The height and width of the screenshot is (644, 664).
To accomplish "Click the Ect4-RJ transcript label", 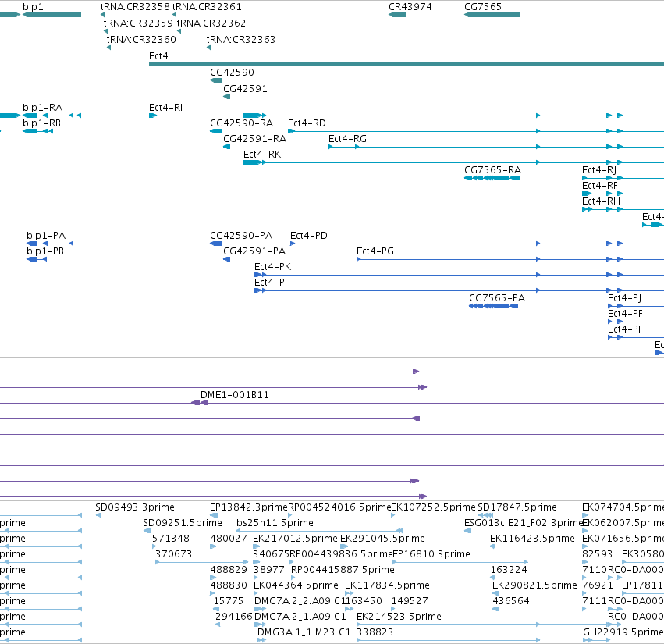I will coord(598,170).
